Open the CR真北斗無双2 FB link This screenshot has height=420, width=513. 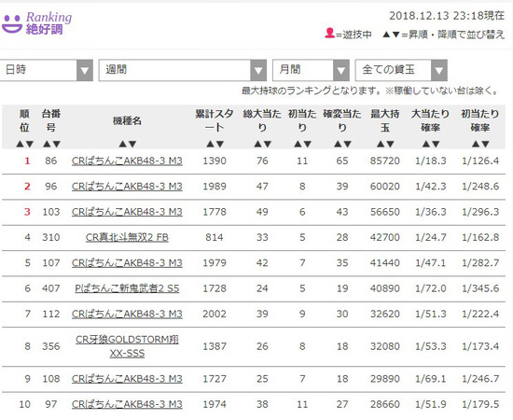[x=127, y=237]
